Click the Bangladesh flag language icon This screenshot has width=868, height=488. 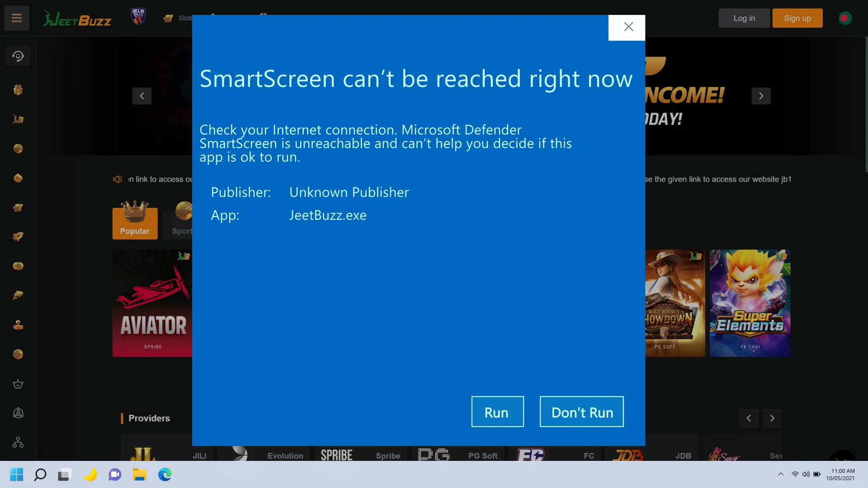coord(844,18)
